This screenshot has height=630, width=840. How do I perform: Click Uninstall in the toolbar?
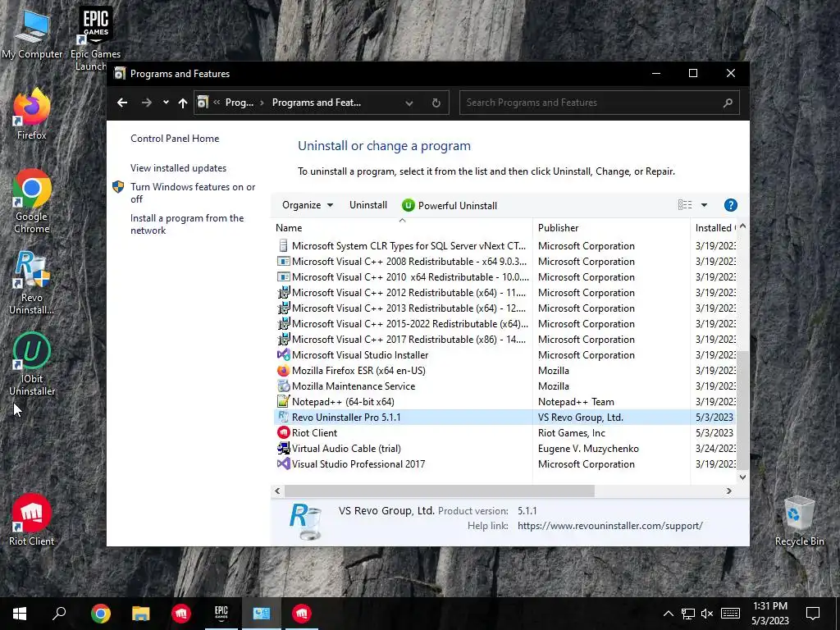point(368,205)
